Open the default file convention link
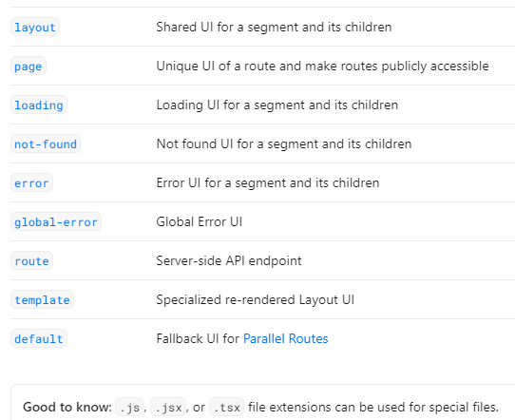Screen dimensions: 515x420 39,339
